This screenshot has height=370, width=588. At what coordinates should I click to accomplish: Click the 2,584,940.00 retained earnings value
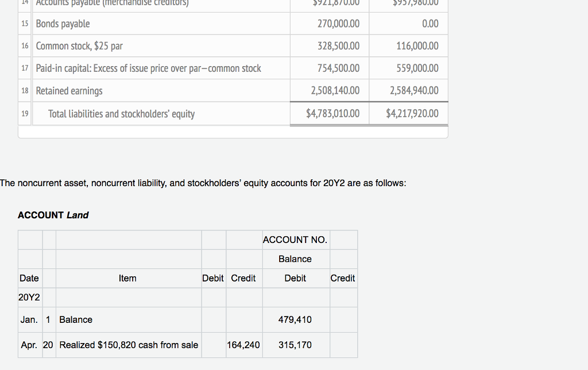414,91
